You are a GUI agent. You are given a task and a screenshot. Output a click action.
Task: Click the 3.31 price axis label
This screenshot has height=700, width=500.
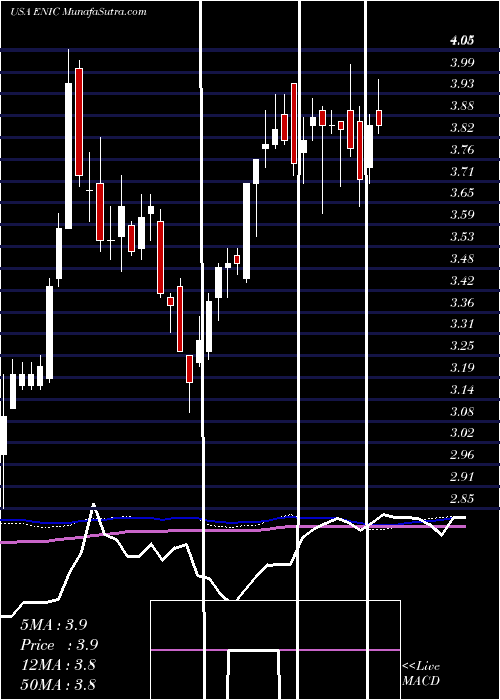point(462,324)
